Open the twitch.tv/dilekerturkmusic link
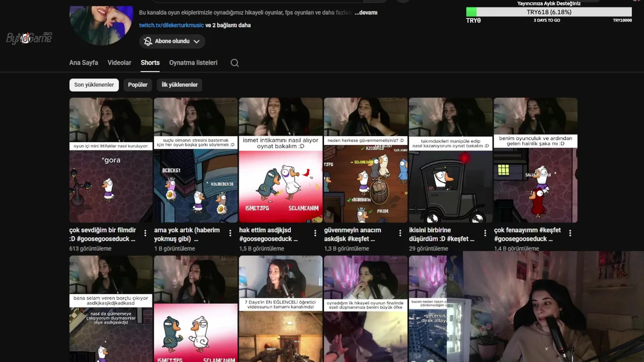Screen dimensions: 644x362 pos(172,25)
